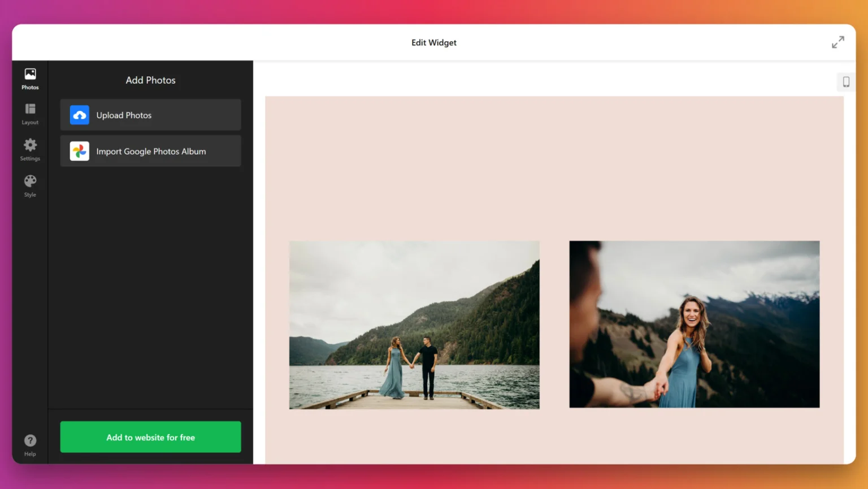Image resolution: width=868 pixels, height=489 pixels.
Task: Choose Settings from the left sidebar menu
Action: click(x=30, y=158)
